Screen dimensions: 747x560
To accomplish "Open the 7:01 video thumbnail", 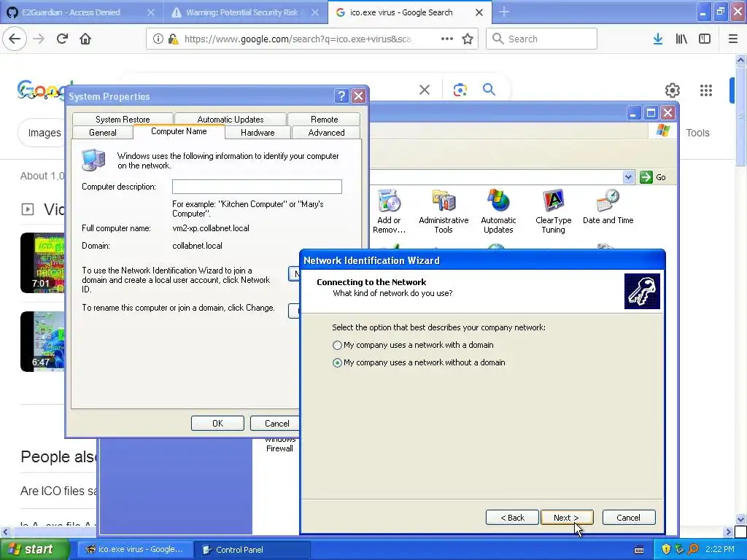I will click(x=42, y=262).
